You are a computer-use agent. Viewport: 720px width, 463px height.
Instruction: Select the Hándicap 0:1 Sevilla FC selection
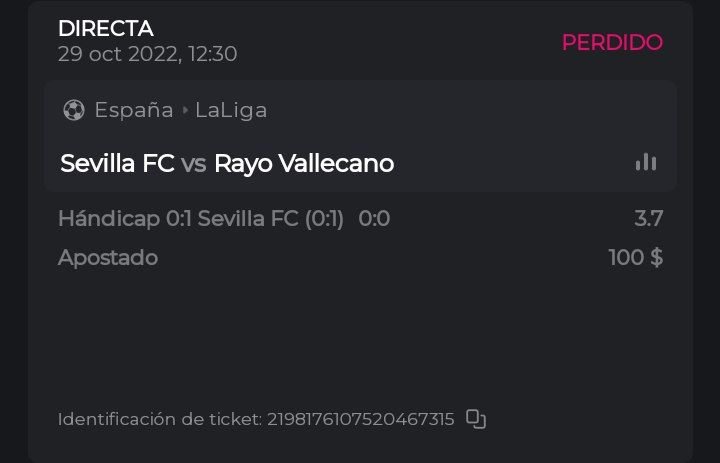(x=201, y=218)
